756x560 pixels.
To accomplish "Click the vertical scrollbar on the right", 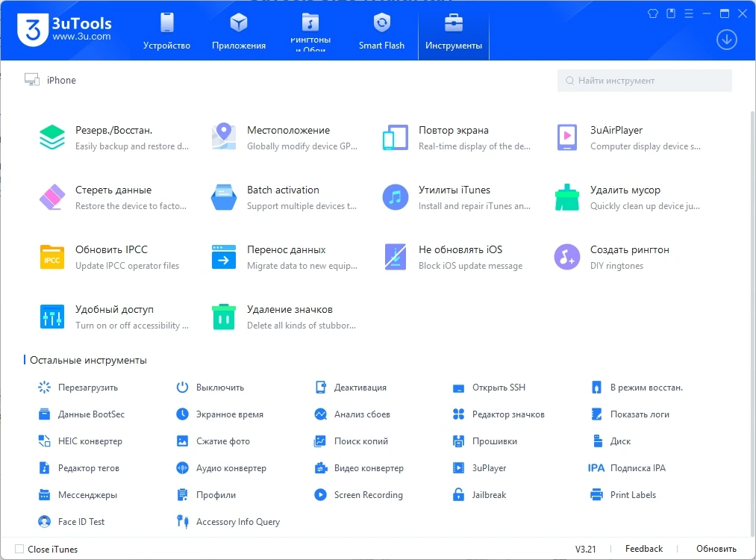I will point(752,323).
